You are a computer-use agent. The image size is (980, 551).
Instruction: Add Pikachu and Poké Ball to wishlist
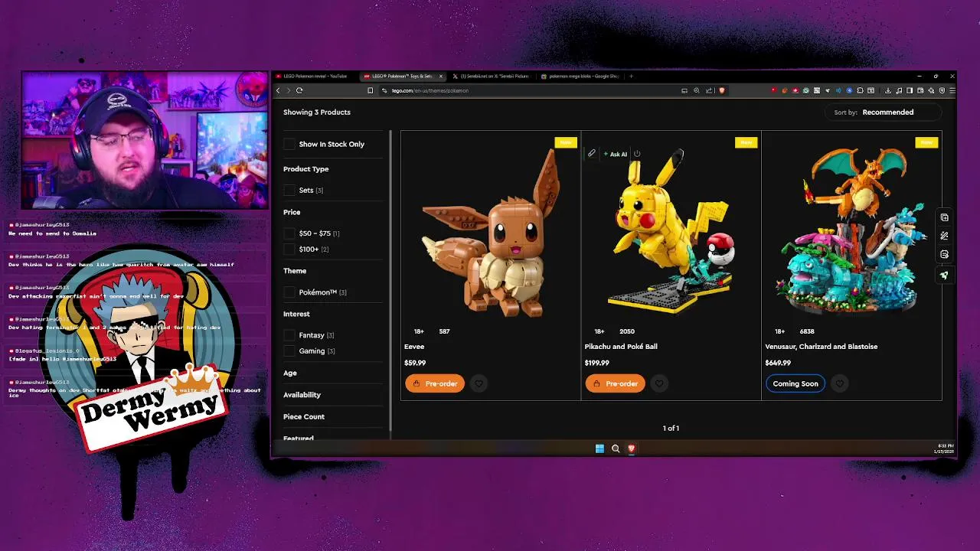659,383
